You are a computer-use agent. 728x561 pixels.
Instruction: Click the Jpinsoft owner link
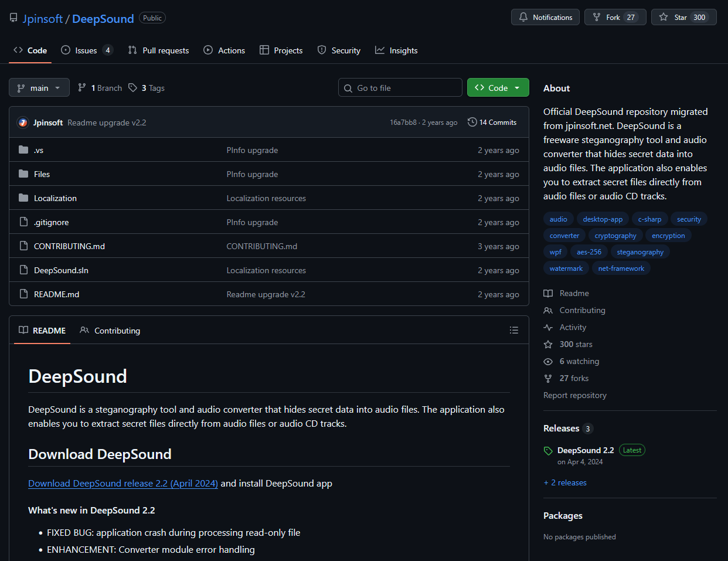coord(43,19)
